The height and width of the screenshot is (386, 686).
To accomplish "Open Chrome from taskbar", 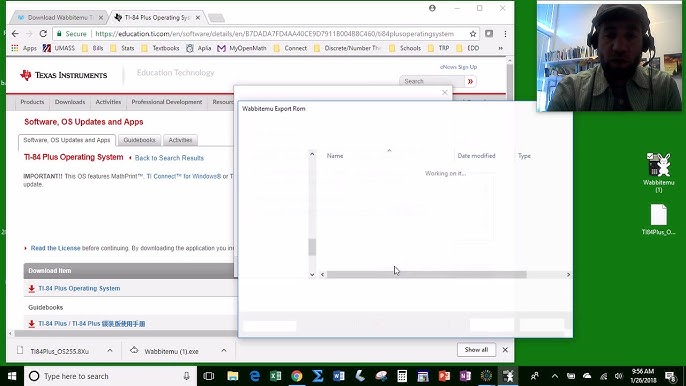I will click(297, 376).
